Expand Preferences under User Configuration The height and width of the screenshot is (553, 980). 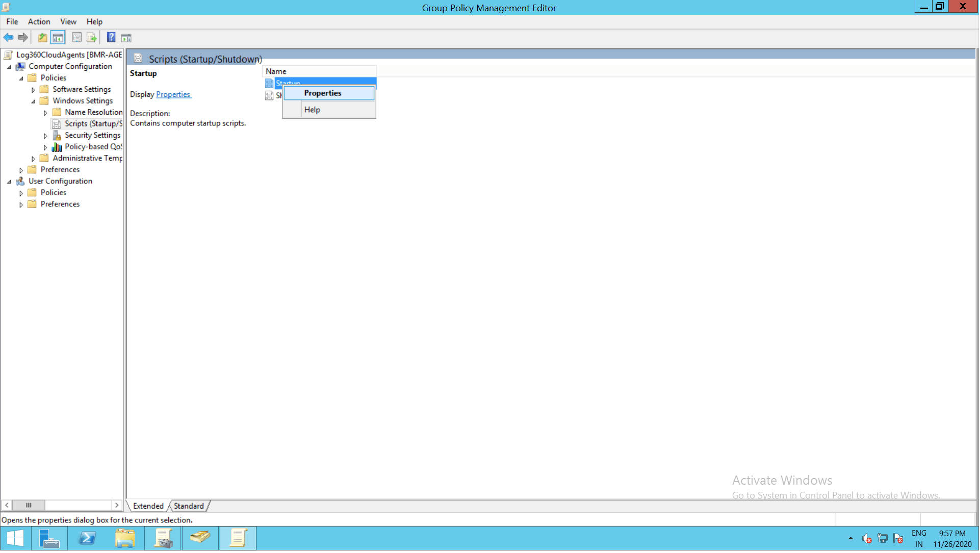point(21,205)
